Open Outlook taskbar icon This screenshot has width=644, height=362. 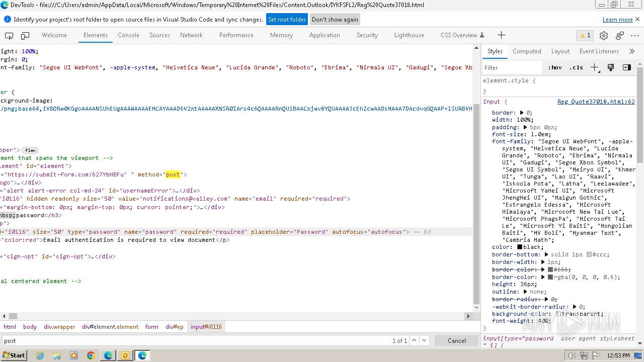click(x=125, y=355)
